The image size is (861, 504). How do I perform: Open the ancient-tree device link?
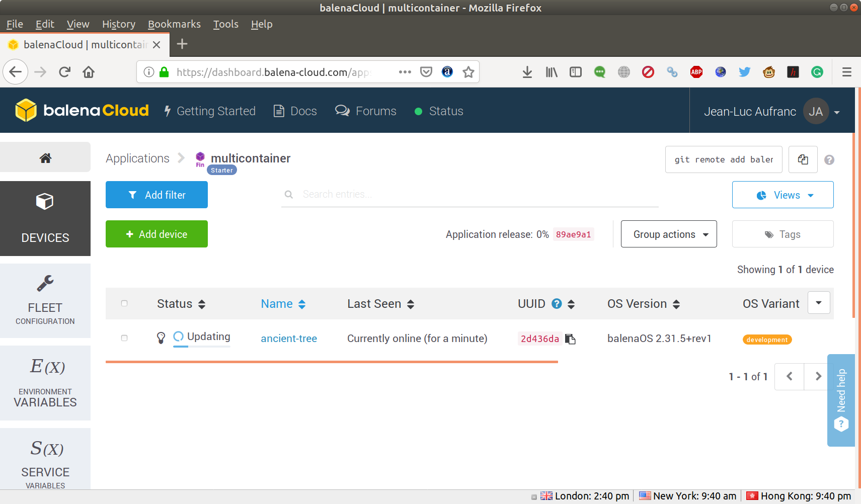click(x=289, y=339)
